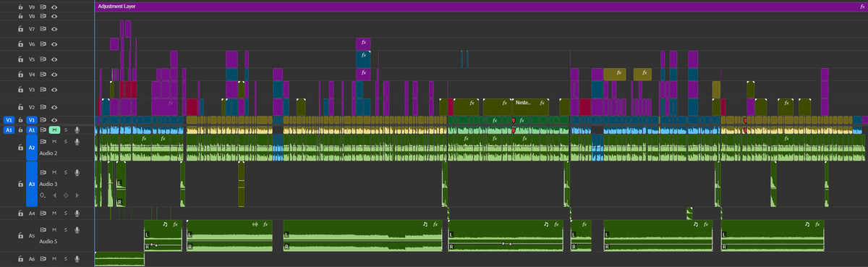Toggle lock on video track V5
The image size is (868, 267).
[20, 59]
